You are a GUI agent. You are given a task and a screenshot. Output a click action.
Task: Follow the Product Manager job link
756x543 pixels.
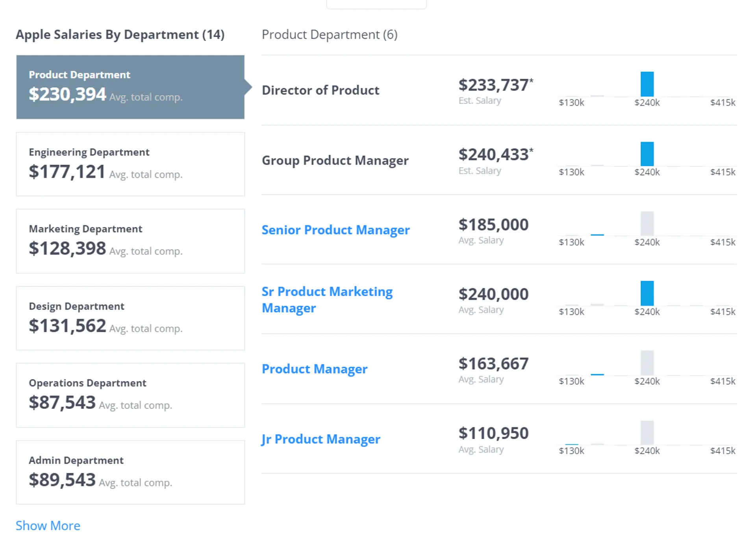[314, 369]
